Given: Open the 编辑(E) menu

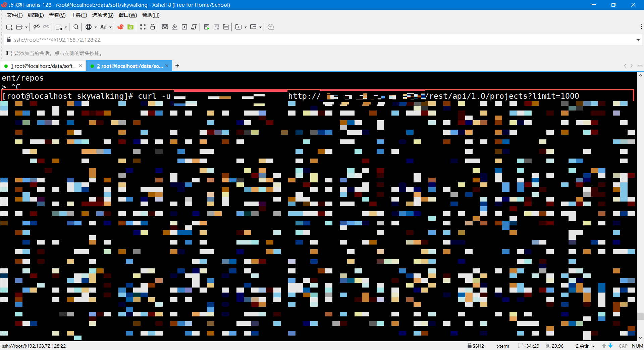Looking at the screenshot, I should coord(36,15).
